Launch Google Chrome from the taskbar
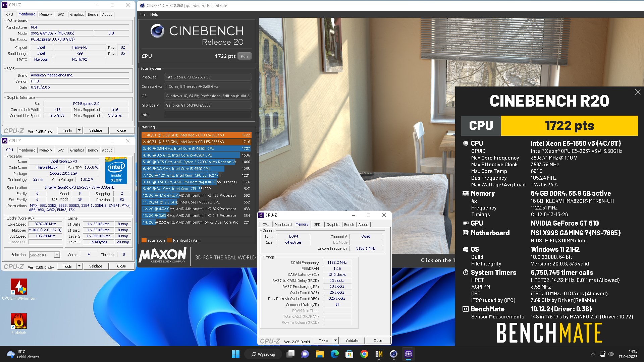Image resolution: width=644 pixels, height=362 pixels. point(364,354)
